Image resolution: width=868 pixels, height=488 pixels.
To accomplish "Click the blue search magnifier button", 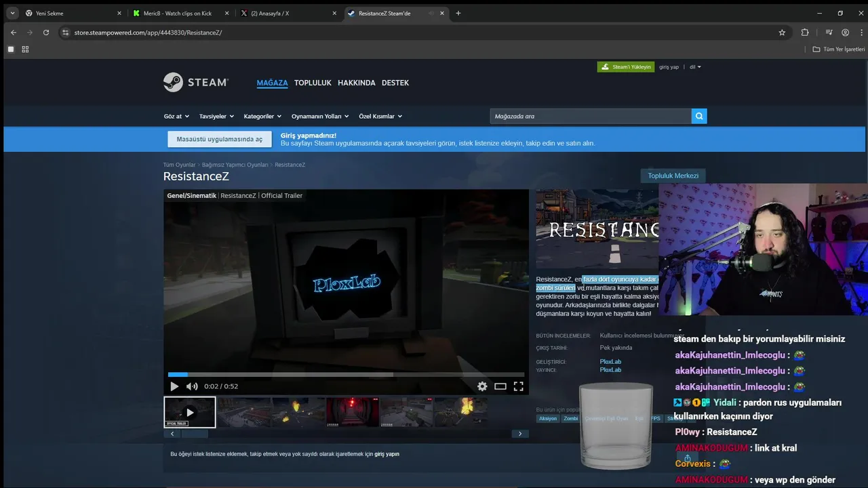I will click(699, 117).
